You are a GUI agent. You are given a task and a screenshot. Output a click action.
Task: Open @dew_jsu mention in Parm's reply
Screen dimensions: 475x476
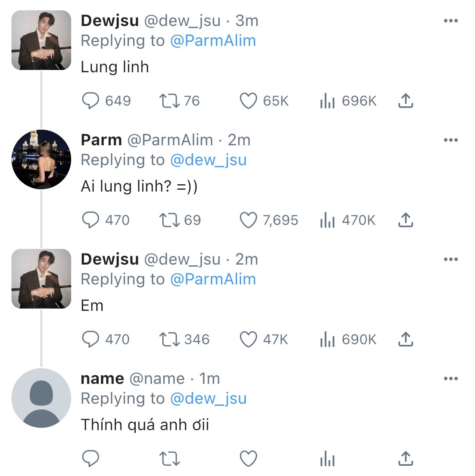click(x=208, y=160)
